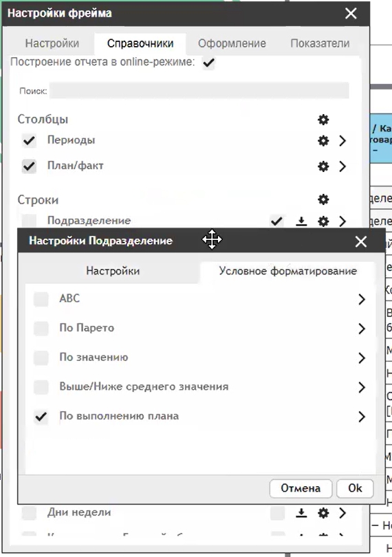
Task: Open gear settings for Подразделение row
Action: (323, 221)
